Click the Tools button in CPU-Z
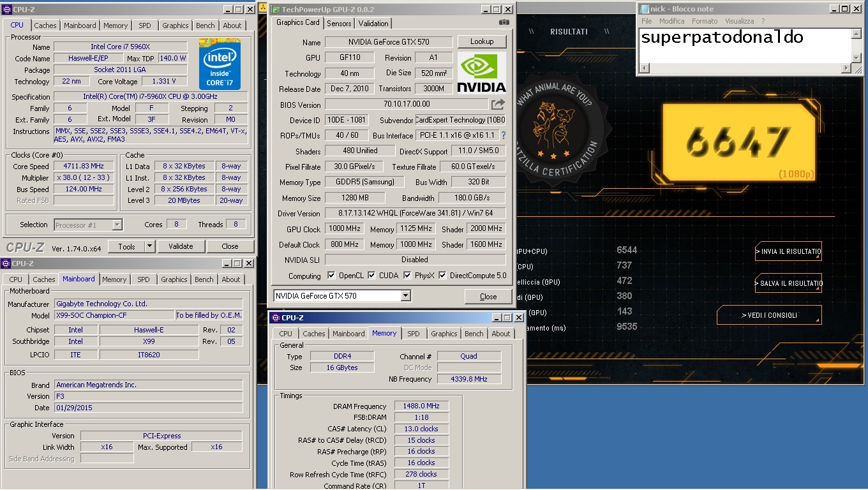Image resolution: width=868 pixels, height=490 pixels. point(126,246)
